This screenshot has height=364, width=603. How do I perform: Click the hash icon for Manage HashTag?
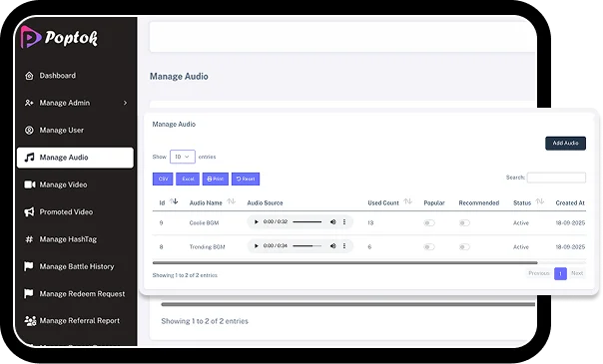[29, 239]
